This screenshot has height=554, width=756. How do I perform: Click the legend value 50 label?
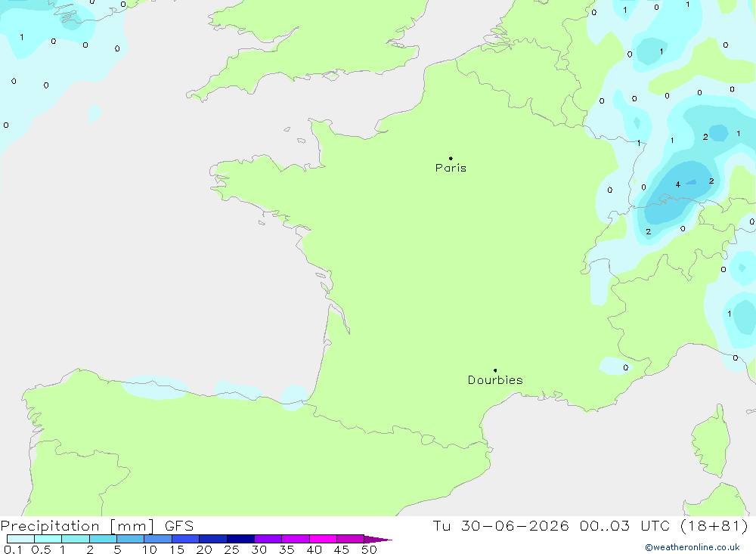pos(369,549)
